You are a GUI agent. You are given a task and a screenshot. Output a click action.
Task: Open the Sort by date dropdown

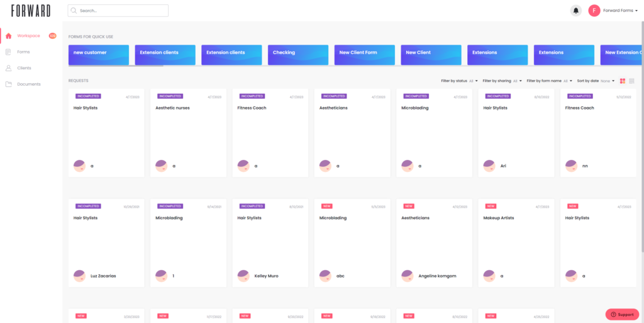point(596,81)
